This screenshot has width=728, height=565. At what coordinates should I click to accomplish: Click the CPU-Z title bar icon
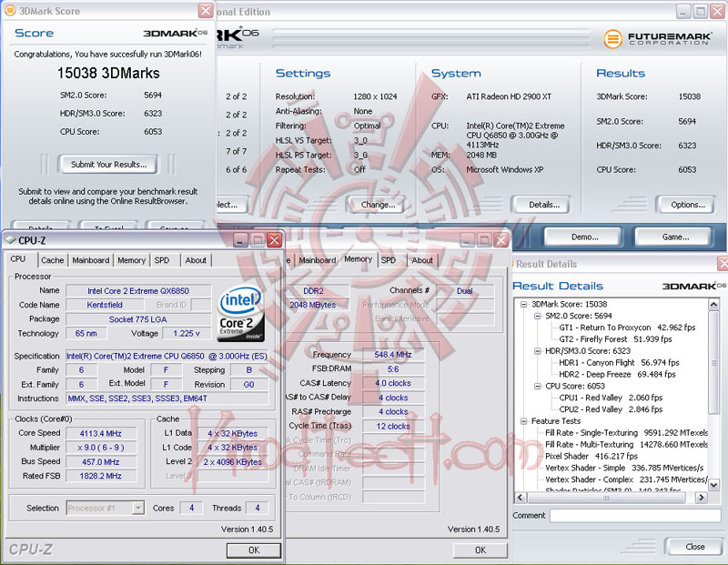click(x=10, y=240)
